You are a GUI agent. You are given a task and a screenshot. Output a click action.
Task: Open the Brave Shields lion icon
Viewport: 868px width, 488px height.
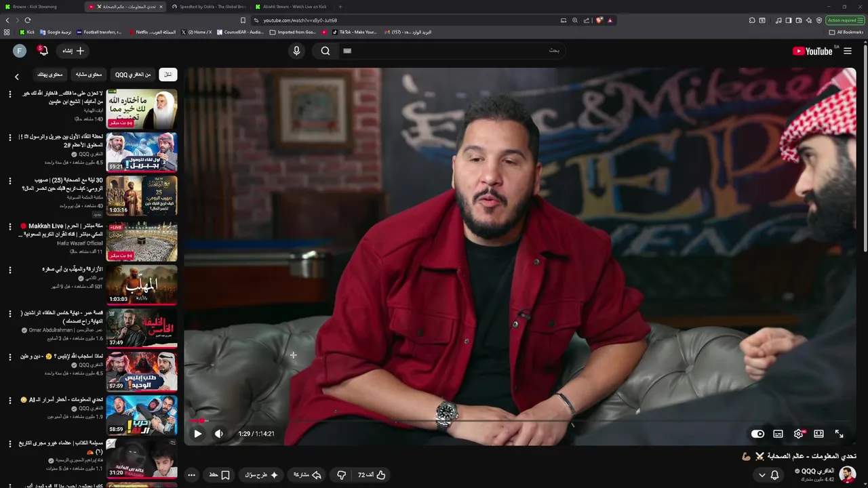click(x=599, y=20)
